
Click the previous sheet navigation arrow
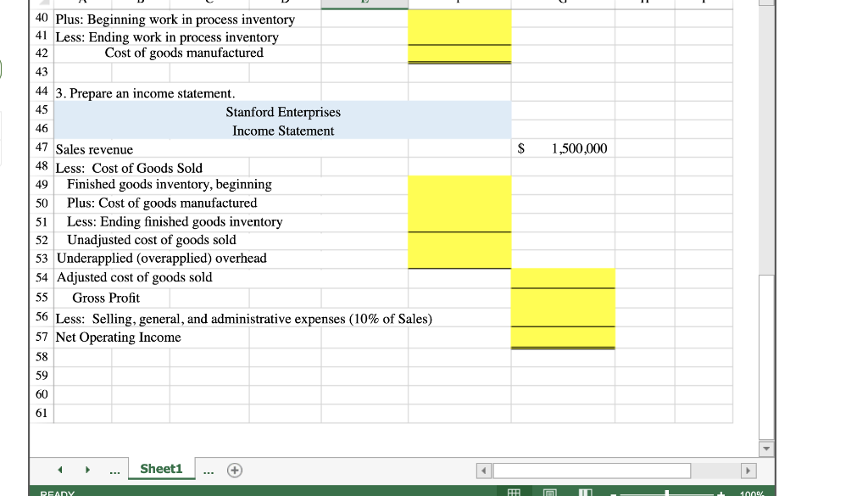(58, 469)
